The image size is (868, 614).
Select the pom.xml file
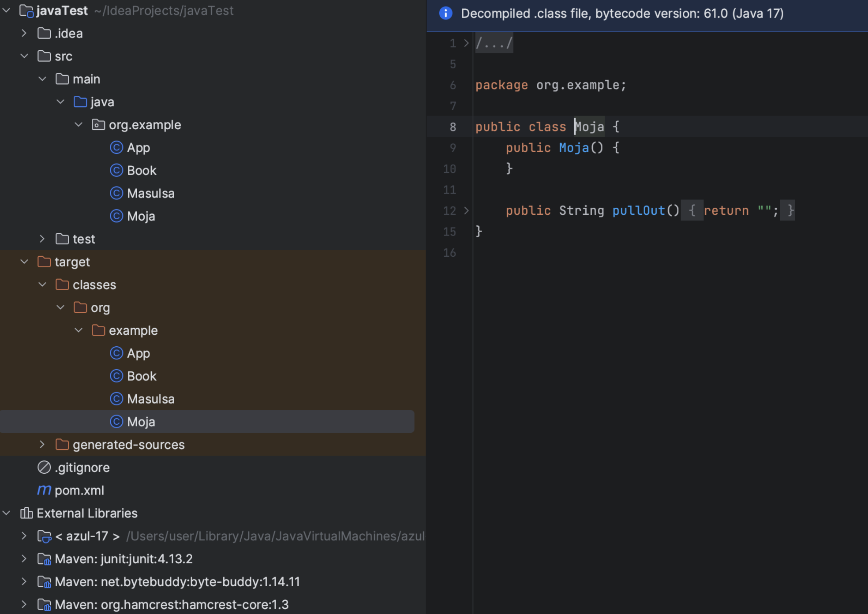79,490
